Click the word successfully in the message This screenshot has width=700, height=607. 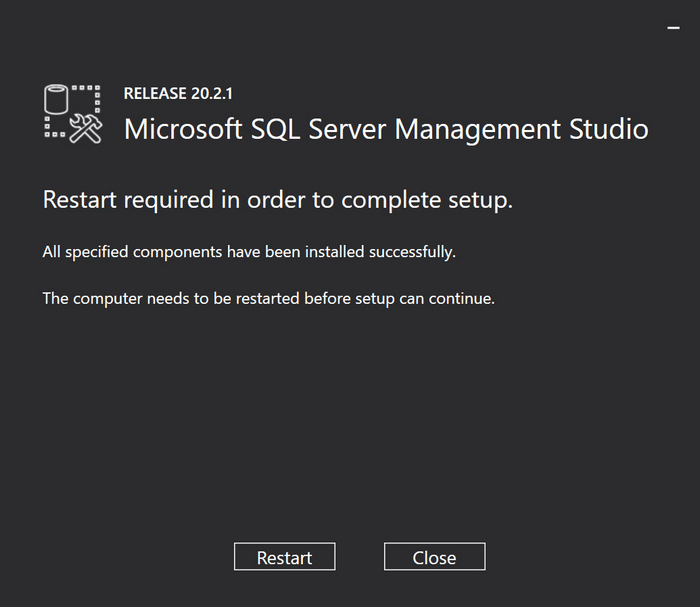412,252
